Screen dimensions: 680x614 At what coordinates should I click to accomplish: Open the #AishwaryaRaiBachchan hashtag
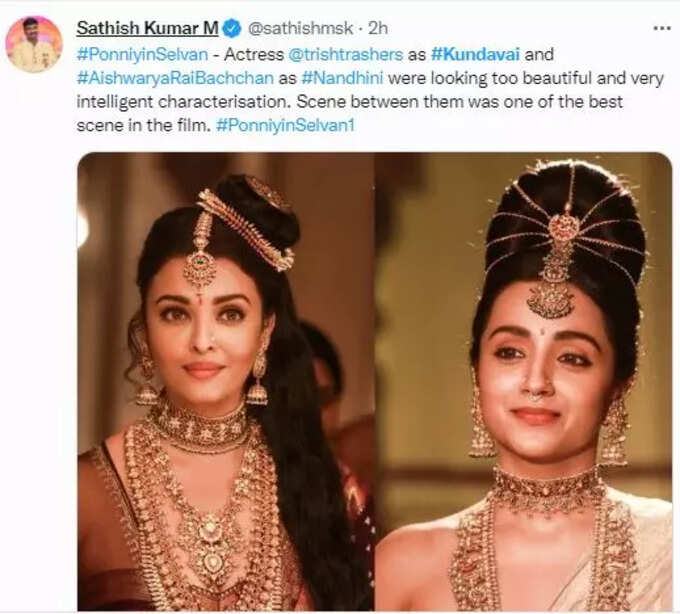click(175, 78)
